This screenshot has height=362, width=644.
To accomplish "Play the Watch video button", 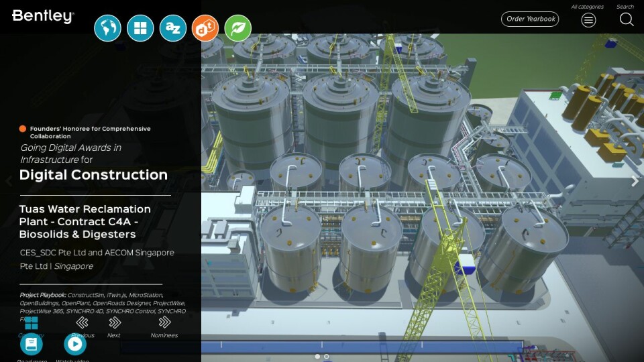I will (x=74, y=344).
